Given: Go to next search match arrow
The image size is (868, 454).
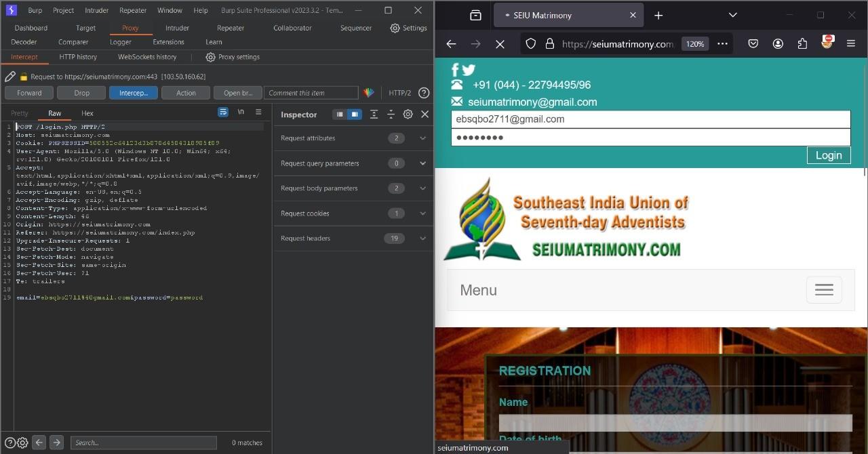Looking at the screenshot, I should (x=56, y=442).
